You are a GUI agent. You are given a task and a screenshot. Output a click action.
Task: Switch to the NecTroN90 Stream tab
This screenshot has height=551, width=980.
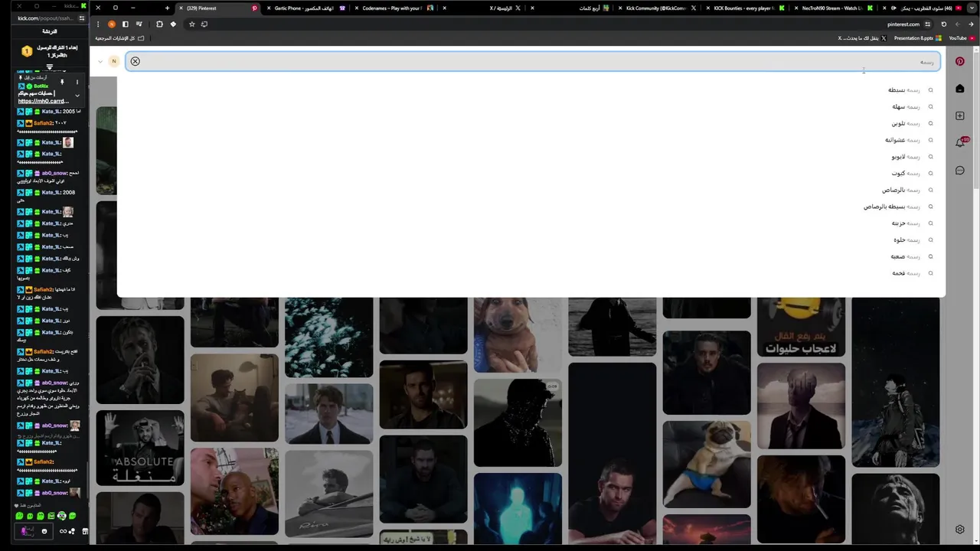tap(832, 8)
